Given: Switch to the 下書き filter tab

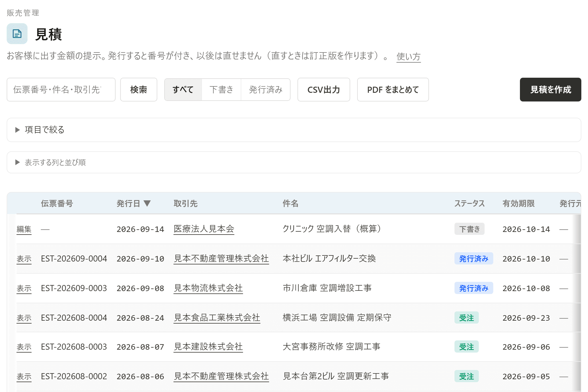Looking at the screenshot, I should [x=221, y=90].
